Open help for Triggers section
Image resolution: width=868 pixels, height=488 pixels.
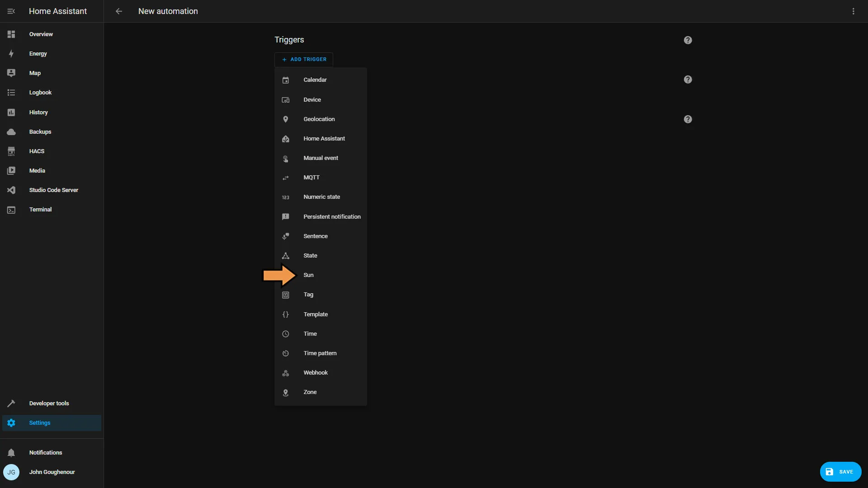(687, 40)
